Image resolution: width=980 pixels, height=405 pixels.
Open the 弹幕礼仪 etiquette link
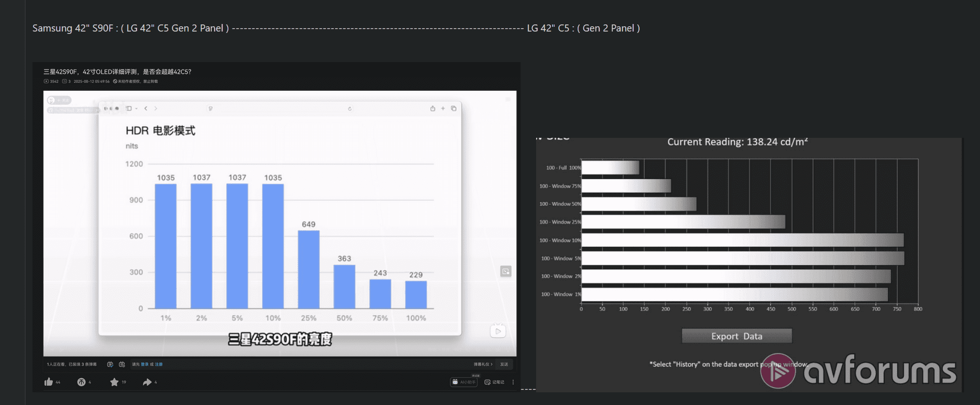pos(483,364)
